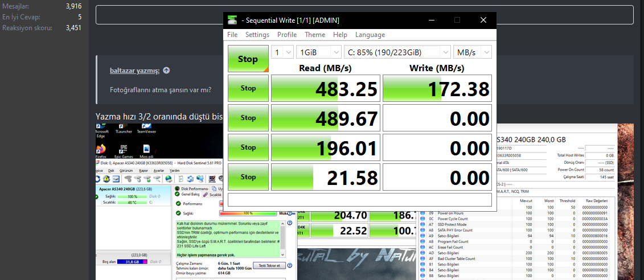644x280 pixels.
Task: Click the 172.38 write result cell
Action: click(x=437, y=88)
